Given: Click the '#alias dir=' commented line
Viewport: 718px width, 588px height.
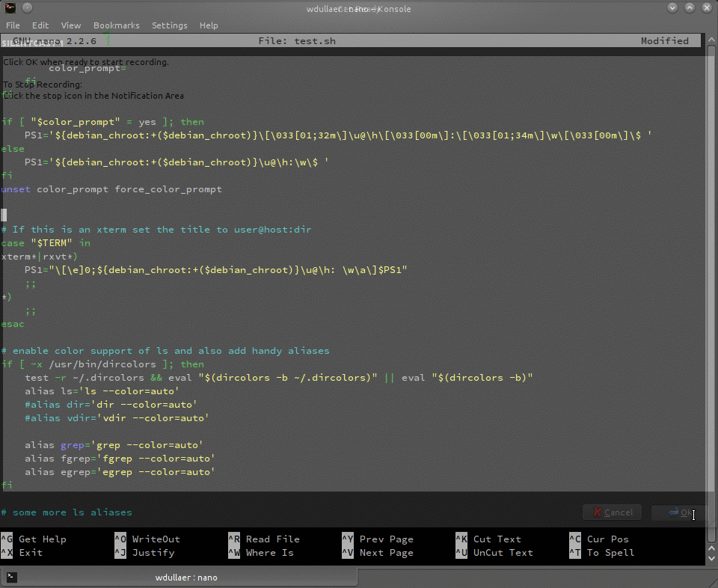Looking at the screenshot, I should coord(111,405).
